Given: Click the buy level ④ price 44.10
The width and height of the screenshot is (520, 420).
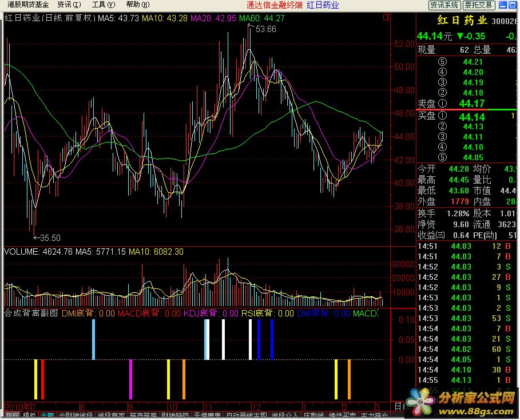Looking at the screenshot, I should 473,147.
